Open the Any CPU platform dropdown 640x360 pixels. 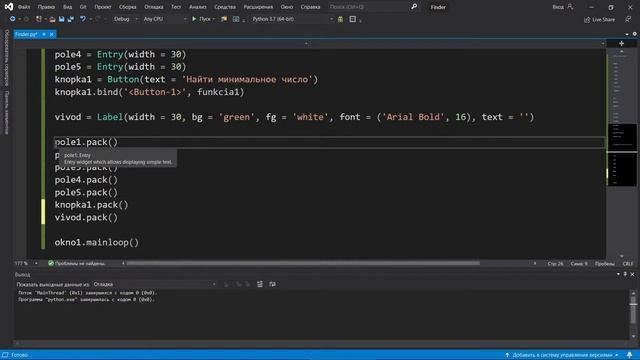(165, 19)
